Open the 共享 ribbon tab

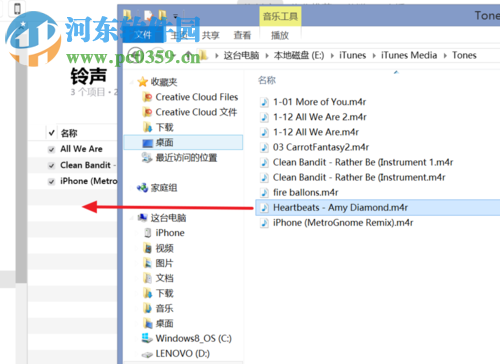[211, 35]
